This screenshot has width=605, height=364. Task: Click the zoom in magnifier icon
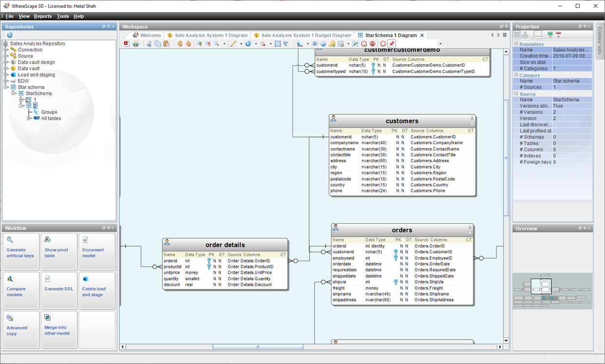199,44
